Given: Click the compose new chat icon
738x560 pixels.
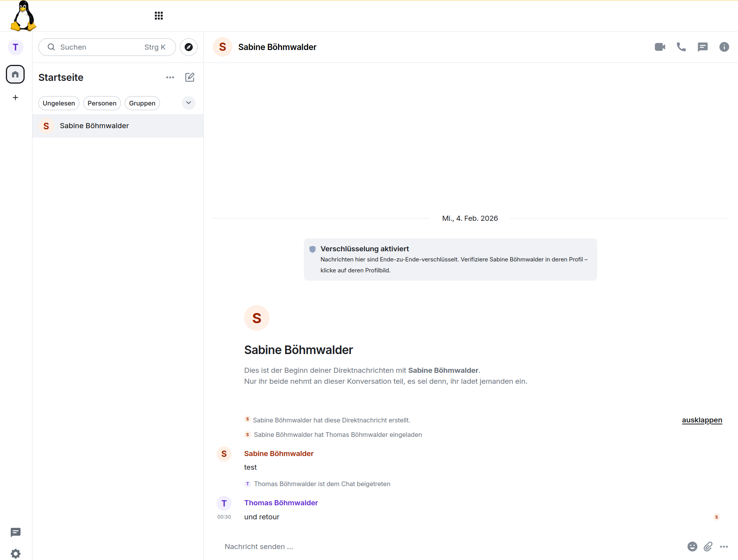Looking at the screenshot, I should coord(190,77).
